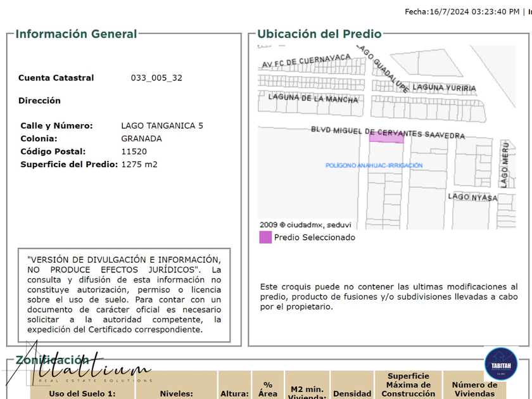Click the Superficie Máxima de Construcción header
The image size is (532, 399).
point(408,385)
